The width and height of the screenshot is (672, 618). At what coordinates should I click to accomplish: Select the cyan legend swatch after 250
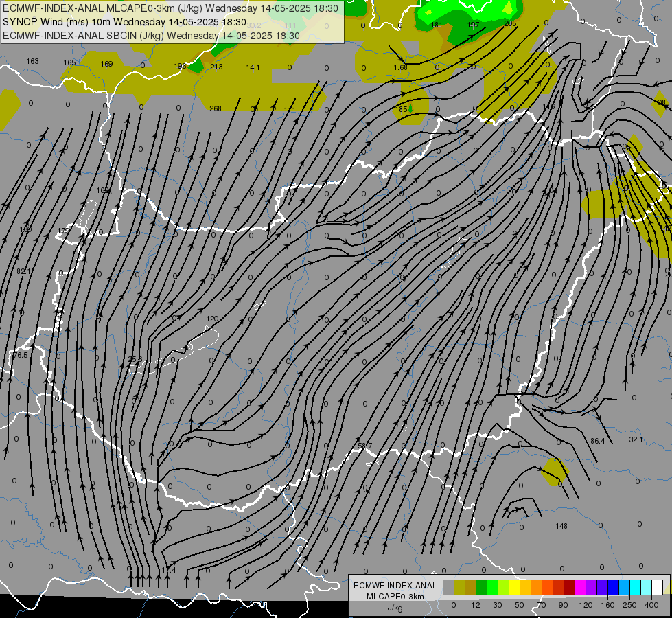coord(636,587)
